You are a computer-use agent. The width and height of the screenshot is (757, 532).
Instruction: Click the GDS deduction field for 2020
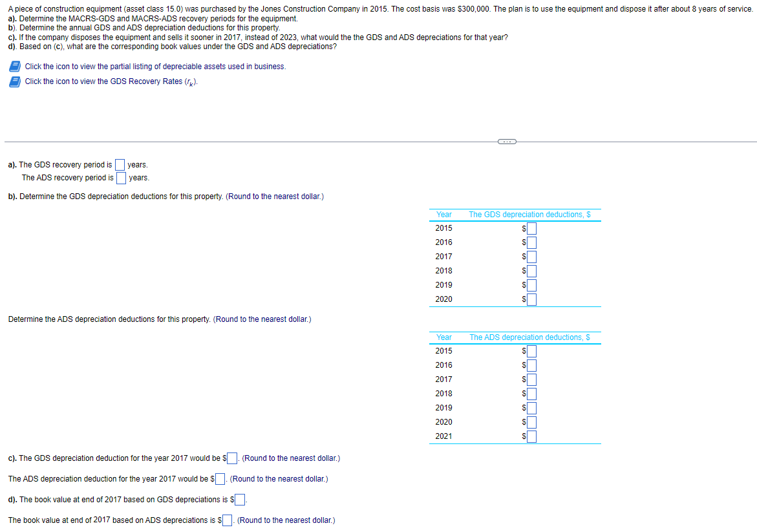click(531, 300)
